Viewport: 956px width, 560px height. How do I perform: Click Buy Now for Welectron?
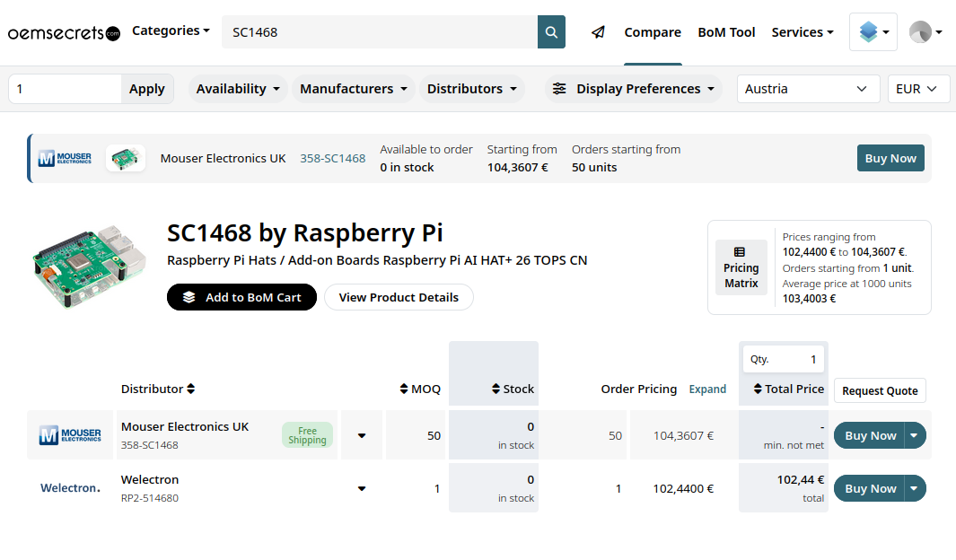pos(870,489)
